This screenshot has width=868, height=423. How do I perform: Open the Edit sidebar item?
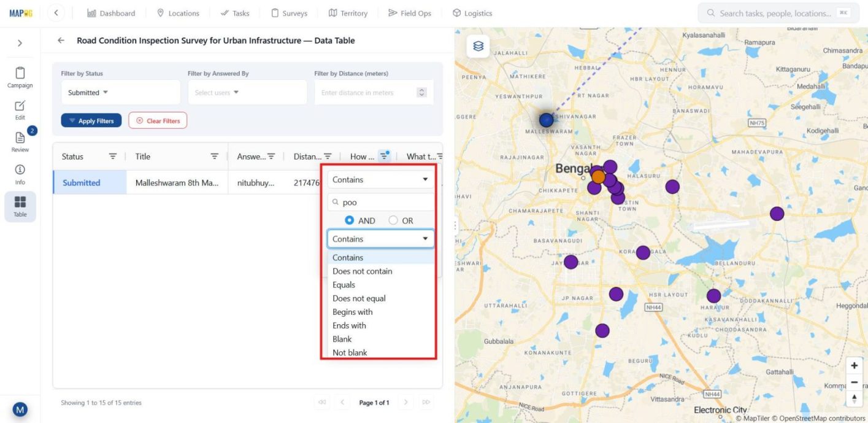(20, 110)
